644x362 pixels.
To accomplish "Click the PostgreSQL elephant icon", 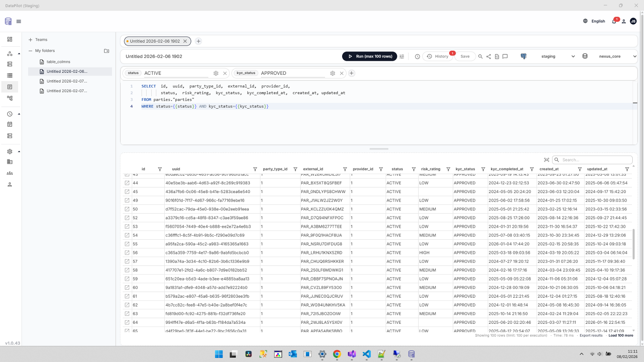I will [523, 56].
